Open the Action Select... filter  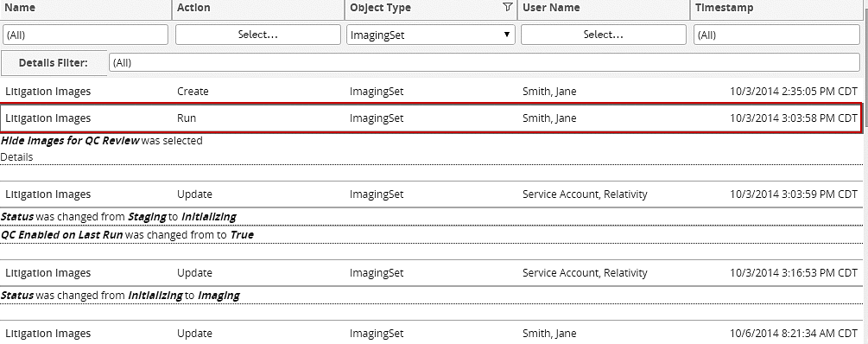258,35
